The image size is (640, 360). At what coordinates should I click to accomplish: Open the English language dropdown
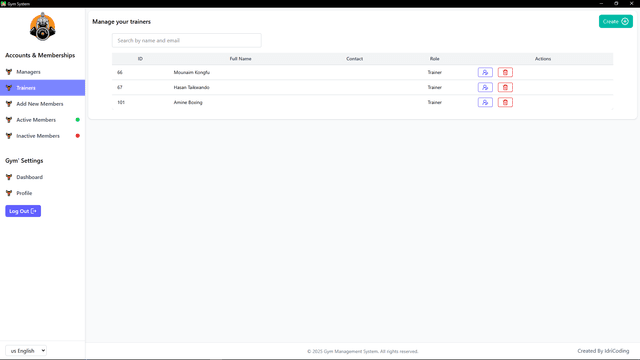[26, 351]
